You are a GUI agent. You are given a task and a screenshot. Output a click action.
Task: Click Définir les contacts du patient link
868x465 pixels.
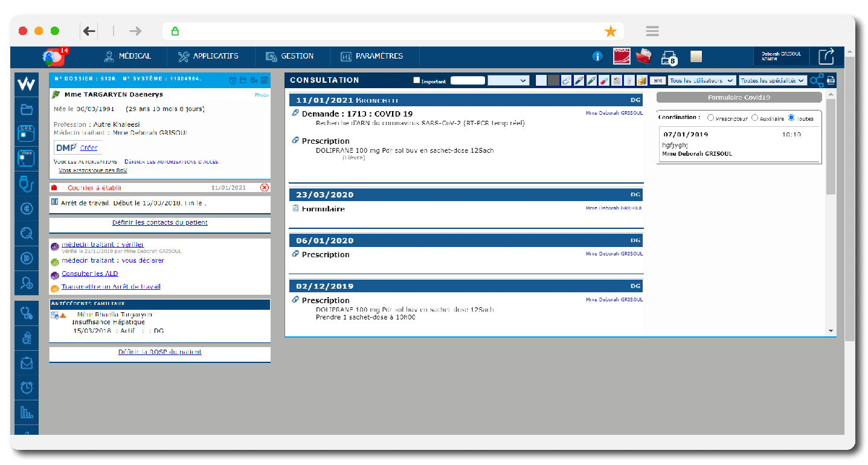coord(159,222)
